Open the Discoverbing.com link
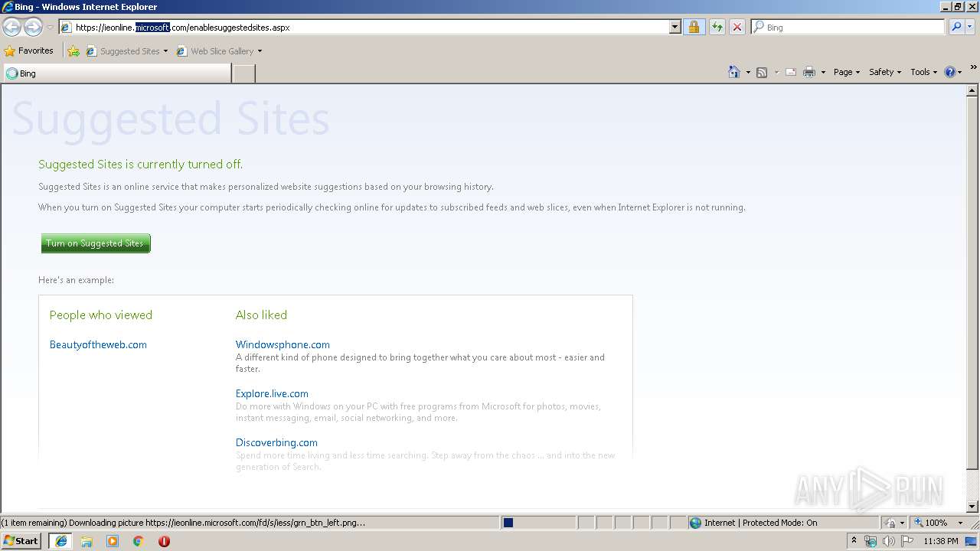 tap(276, 442)
